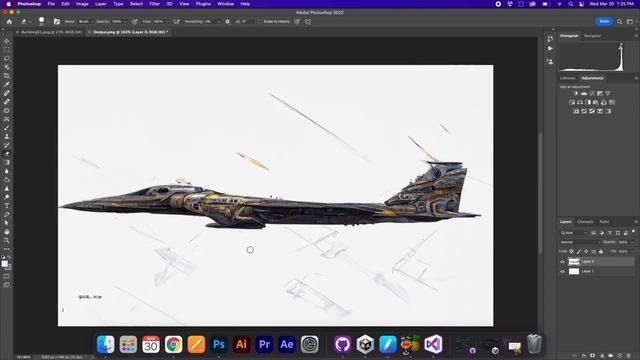The height and width of the screenshot is (360, 640).
Task: Select the Lasso tool
Action: pos(7,58)
